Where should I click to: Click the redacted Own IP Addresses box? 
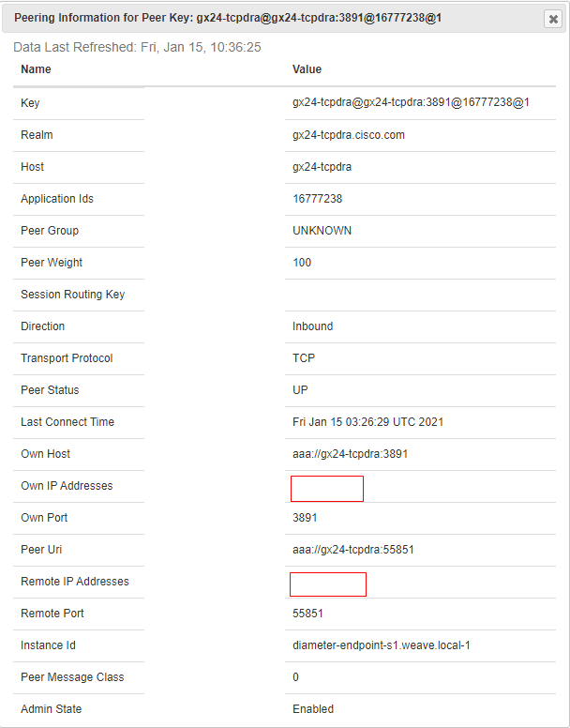tap(327, 489)
